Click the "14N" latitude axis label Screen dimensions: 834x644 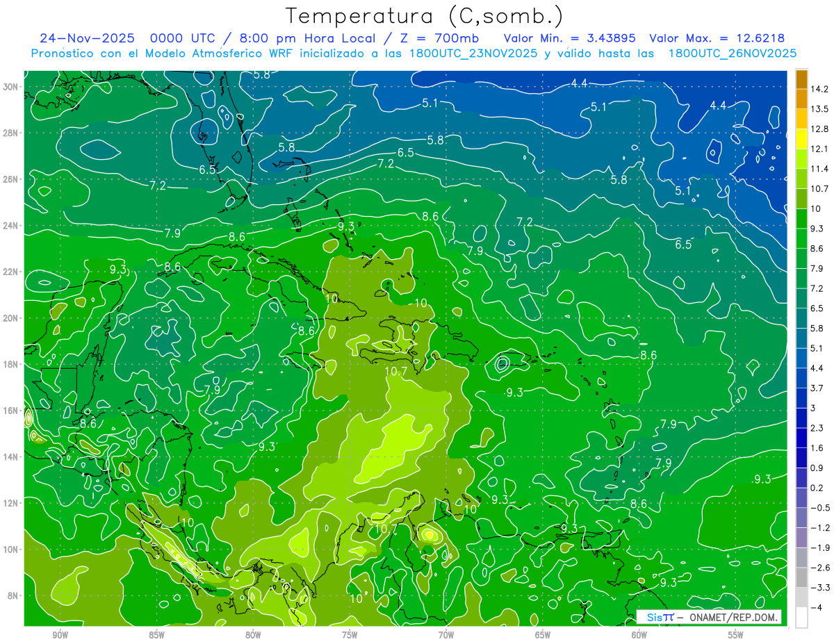tap(11, 456)
